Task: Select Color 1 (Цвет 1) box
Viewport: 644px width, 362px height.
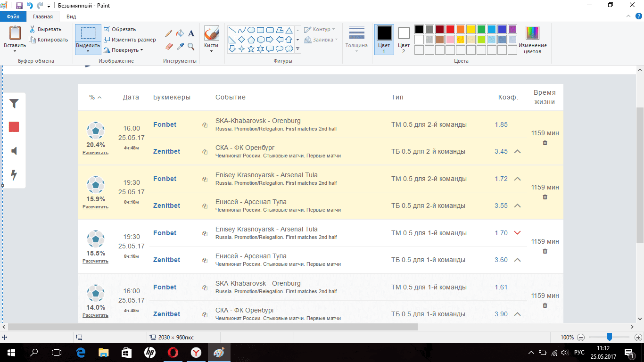Action: (x=384, y=40)
